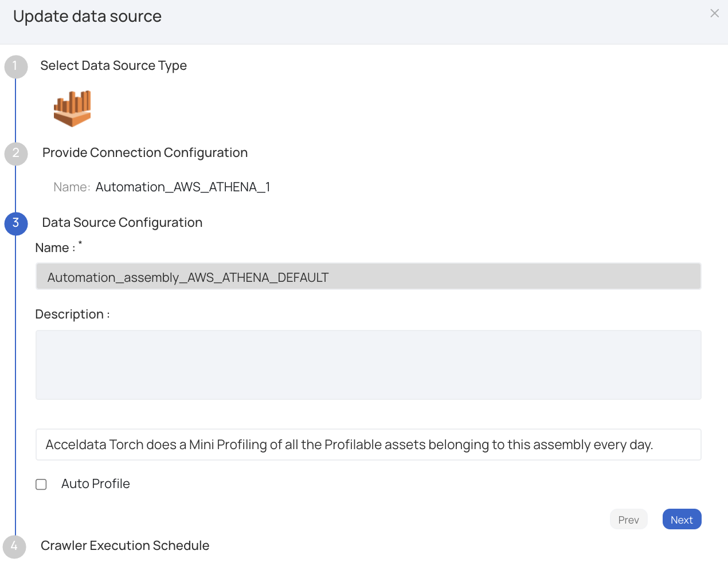
Task: Click the step 2 numbered circle
Action: click(x=15, y=154)
